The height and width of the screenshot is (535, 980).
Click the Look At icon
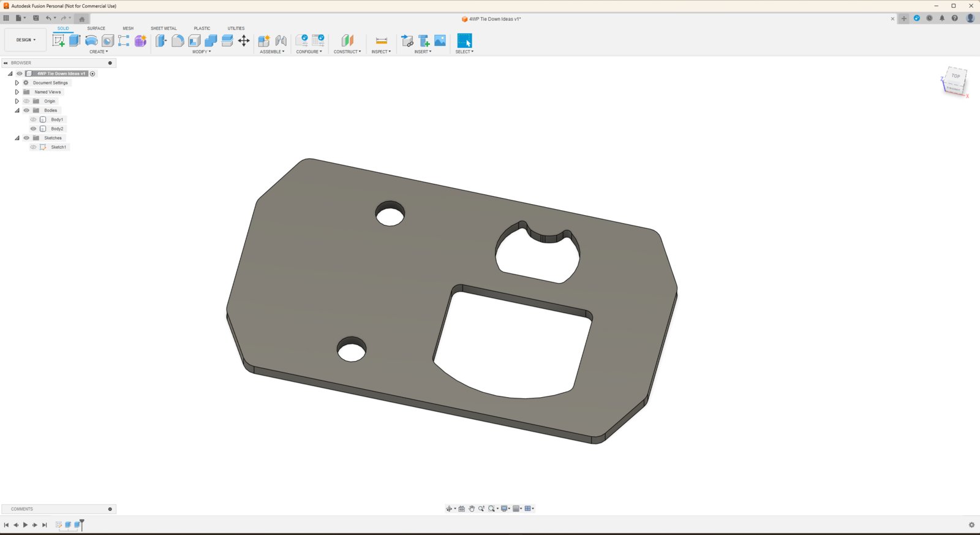click(x=462, y=509)
